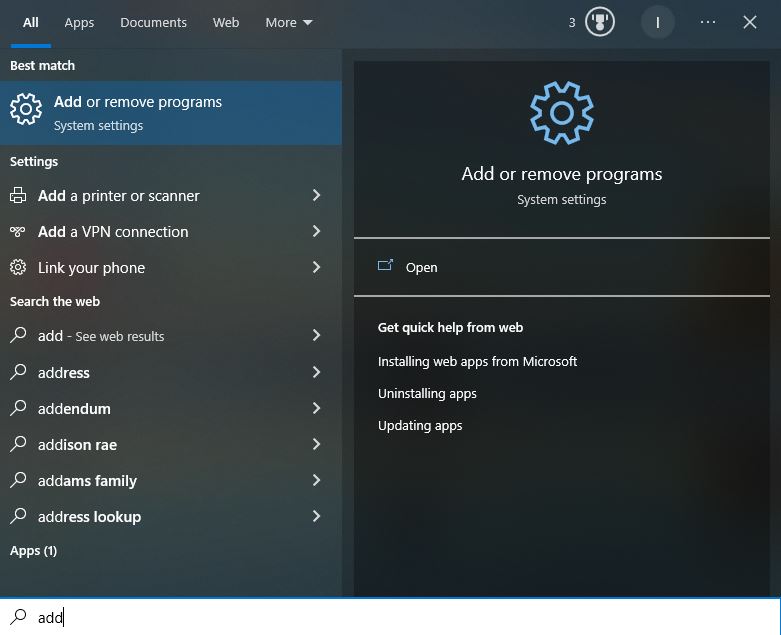The height and width of the screenshot is (635, 781).
Task: Click the rewards trophy medal icon
Action: click(x=599, y=22)
